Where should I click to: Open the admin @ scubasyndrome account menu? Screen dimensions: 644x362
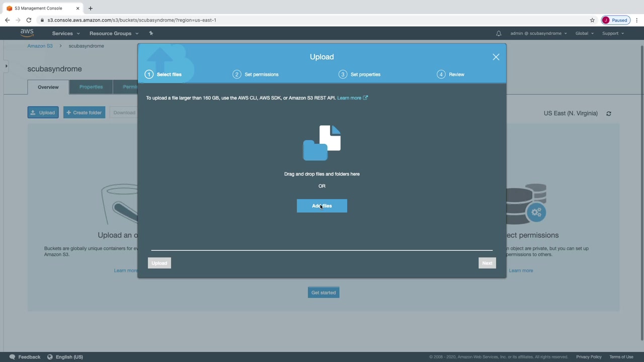538,33
